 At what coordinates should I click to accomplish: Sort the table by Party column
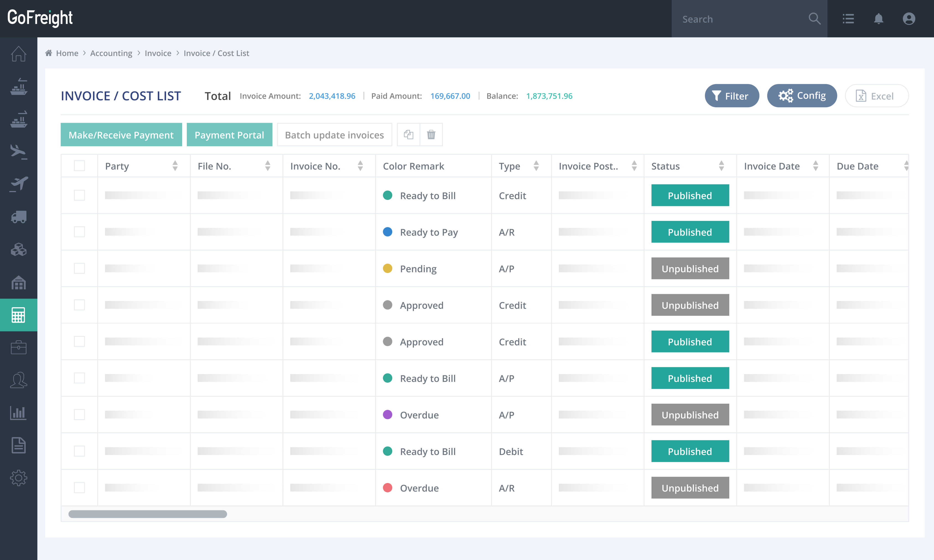[175, 166]
